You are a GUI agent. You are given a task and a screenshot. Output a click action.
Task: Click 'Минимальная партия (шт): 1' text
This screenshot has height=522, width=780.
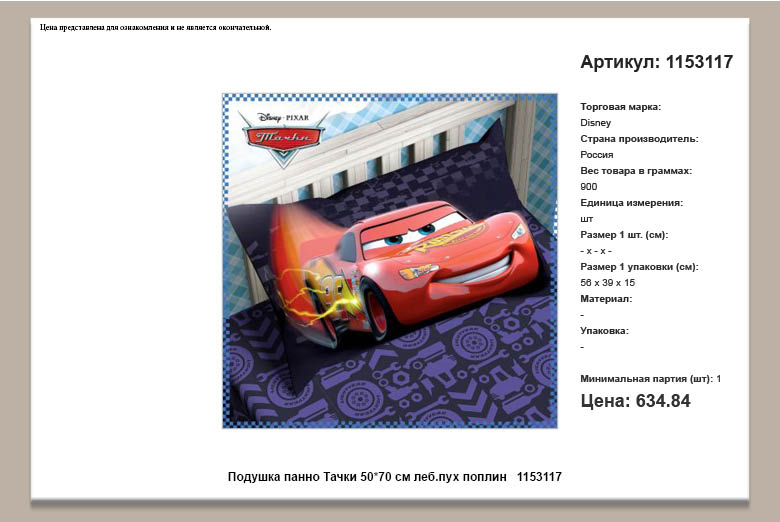click(x=651, y=379)
